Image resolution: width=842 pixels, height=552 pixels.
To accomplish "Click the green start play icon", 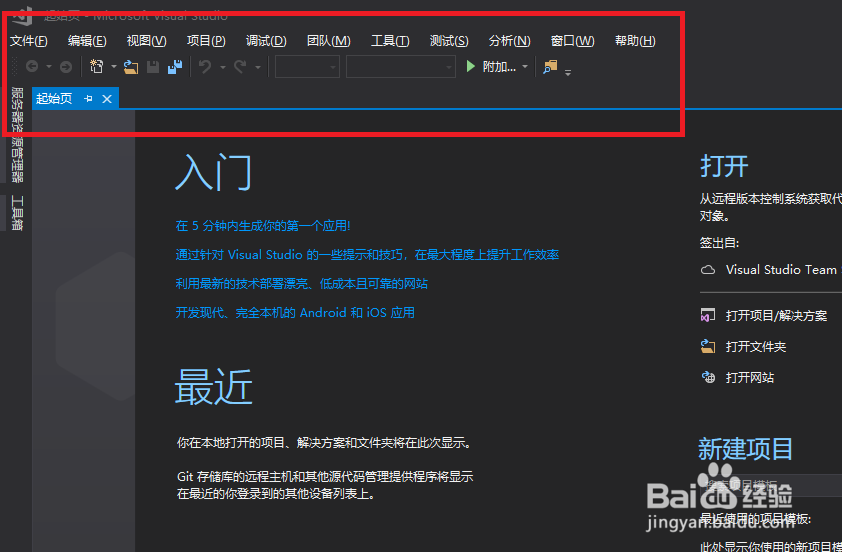I will click(471, 67).
